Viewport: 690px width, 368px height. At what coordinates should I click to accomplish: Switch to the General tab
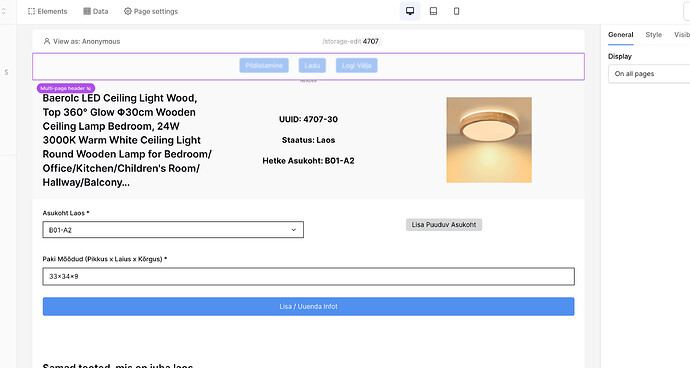coord(620,35)
